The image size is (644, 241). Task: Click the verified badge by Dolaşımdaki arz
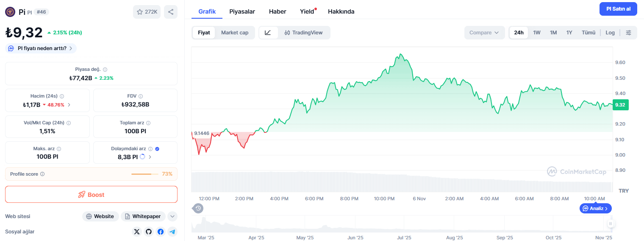tap(157, 149)
